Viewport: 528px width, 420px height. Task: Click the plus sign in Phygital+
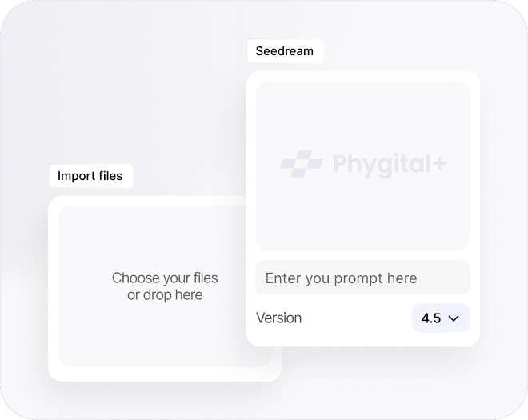[x=438, y=164]
